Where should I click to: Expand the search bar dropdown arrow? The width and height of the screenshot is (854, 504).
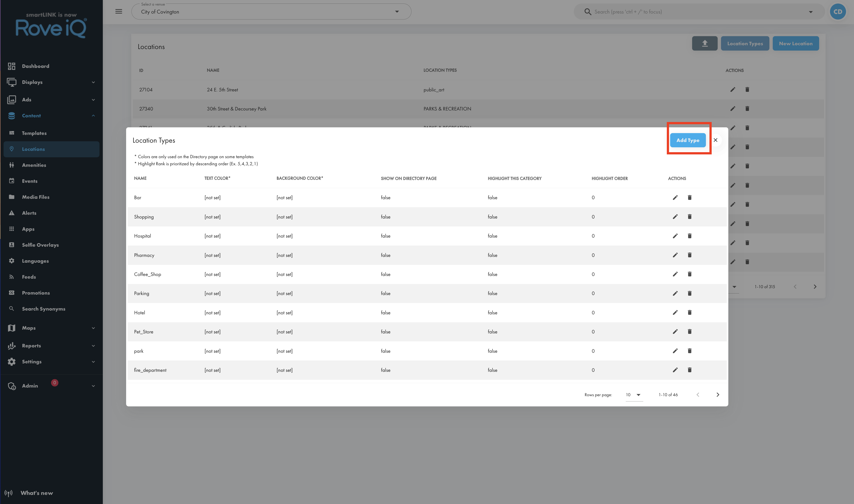click(x=811, y=12)
